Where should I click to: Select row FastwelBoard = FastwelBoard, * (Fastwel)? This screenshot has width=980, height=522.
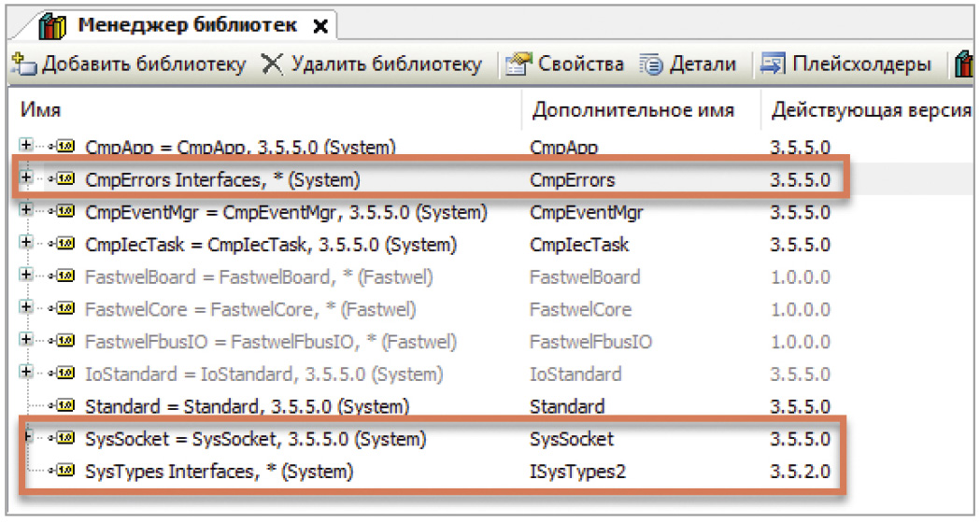[x=259, y=277]
